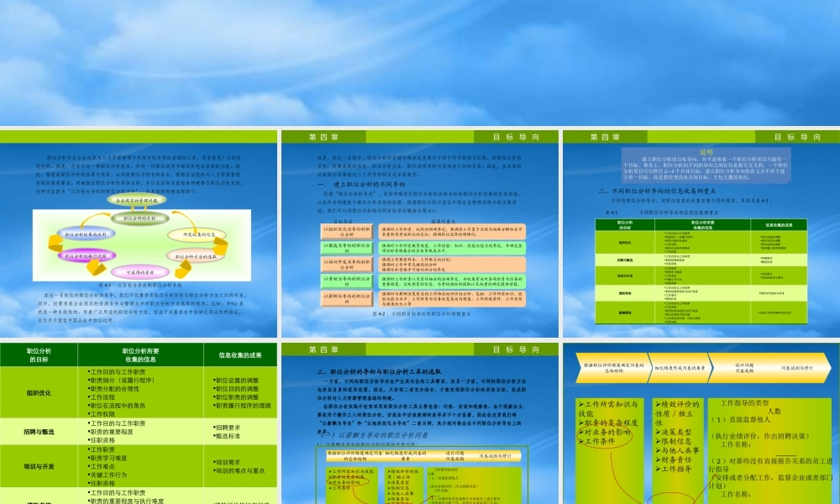Click the 职位设置的调整 result entry
The height and width of the screenshot is (504, 840).
click(236, 381)
